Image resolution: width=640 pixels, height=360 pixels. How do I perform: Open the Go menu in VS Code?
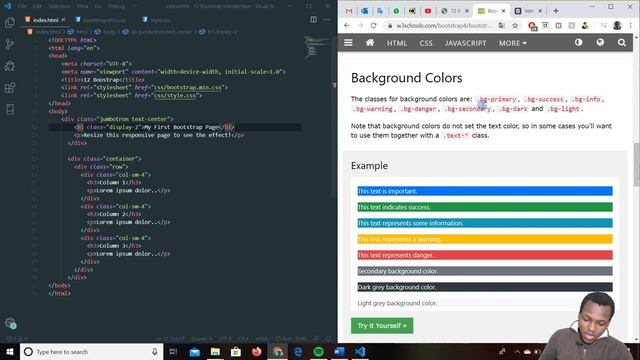click(98, 6)
